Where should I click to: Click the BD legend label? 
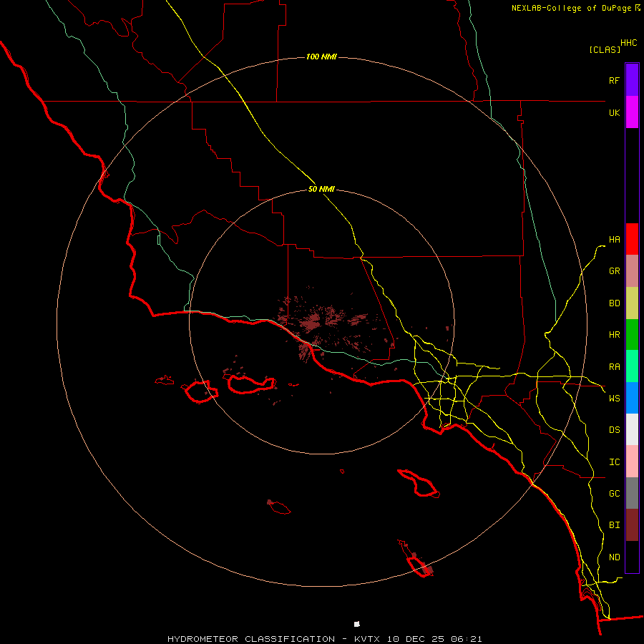[614, 303]
